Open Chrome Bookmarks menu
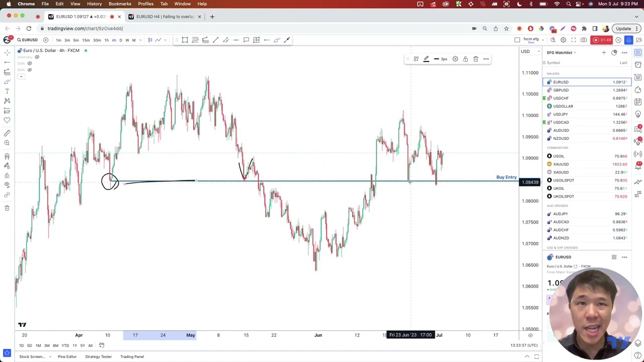 120,4
